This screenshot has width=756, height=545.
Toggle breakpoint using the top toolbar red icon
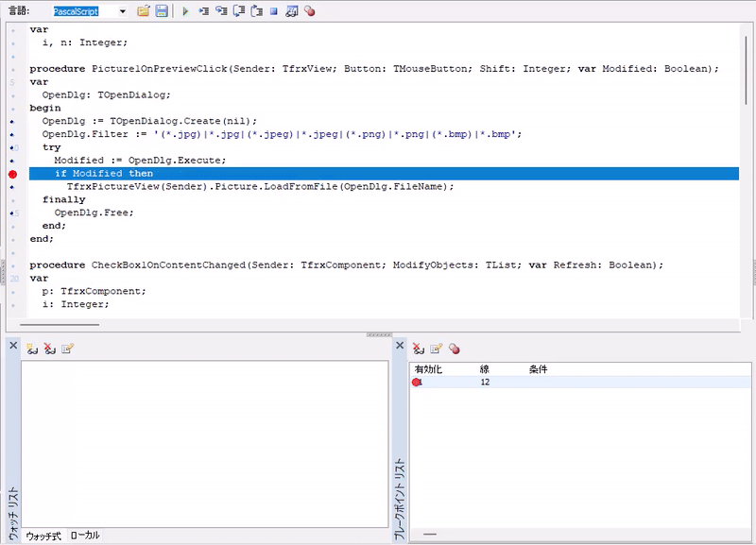[310, 11]
